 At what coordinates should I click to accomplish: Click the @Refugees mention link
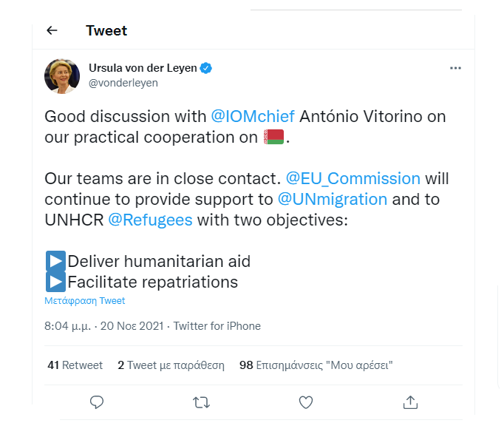pyautogui.click(x=151, y=220)
